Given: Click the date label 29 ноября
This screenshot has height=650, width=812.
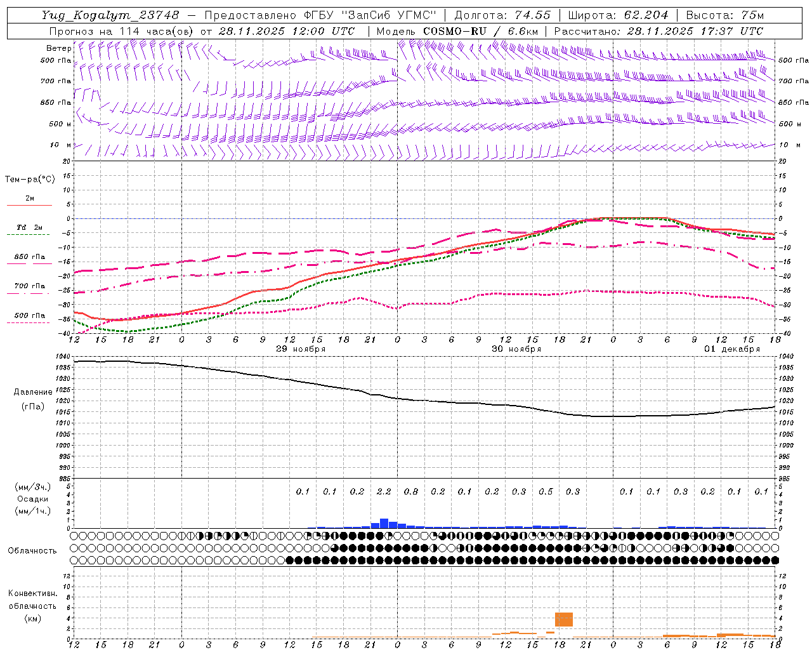Looking at the screenshot, I should (301, 349).
